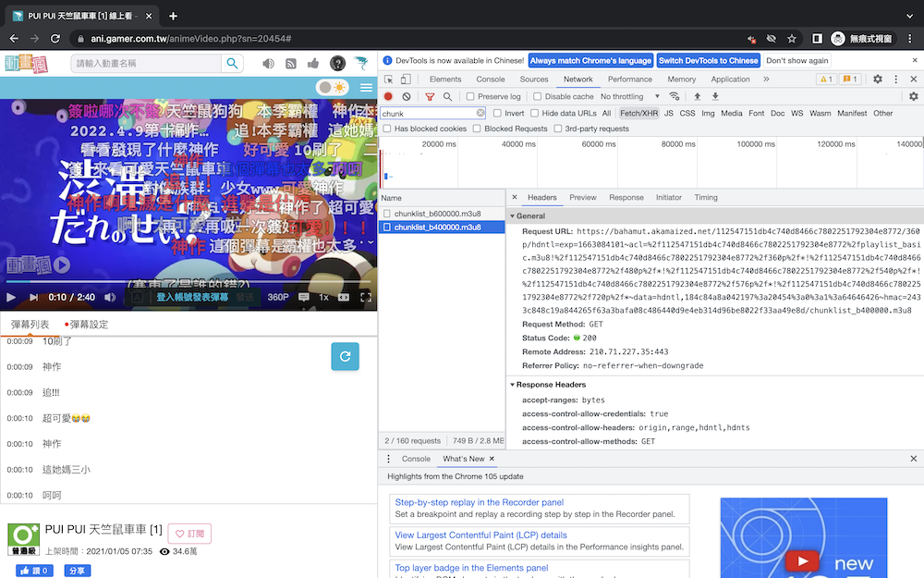Open the Response tab

626,198
